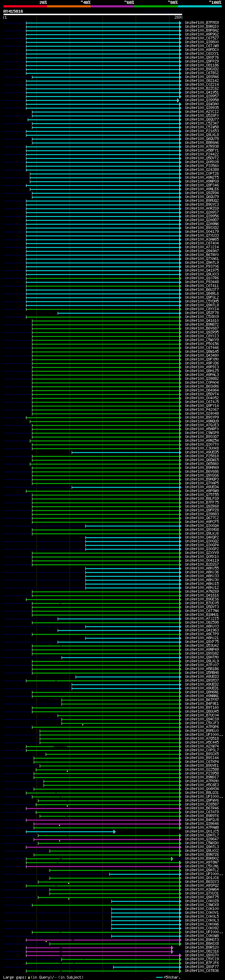Click label UniRef100_B7FF75

coord(202,503)
